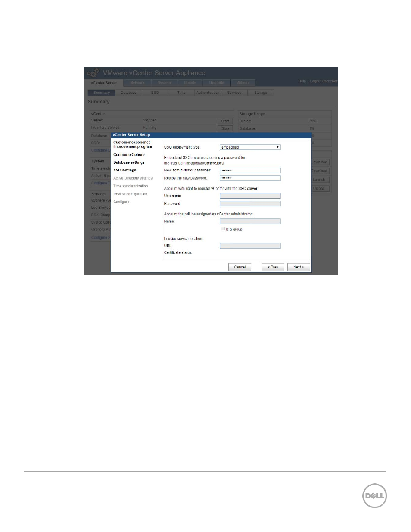Viewport: 411px width, 532px height.
Task: Select the Configure Options wizard step
Action: click(x=129, y=155)
